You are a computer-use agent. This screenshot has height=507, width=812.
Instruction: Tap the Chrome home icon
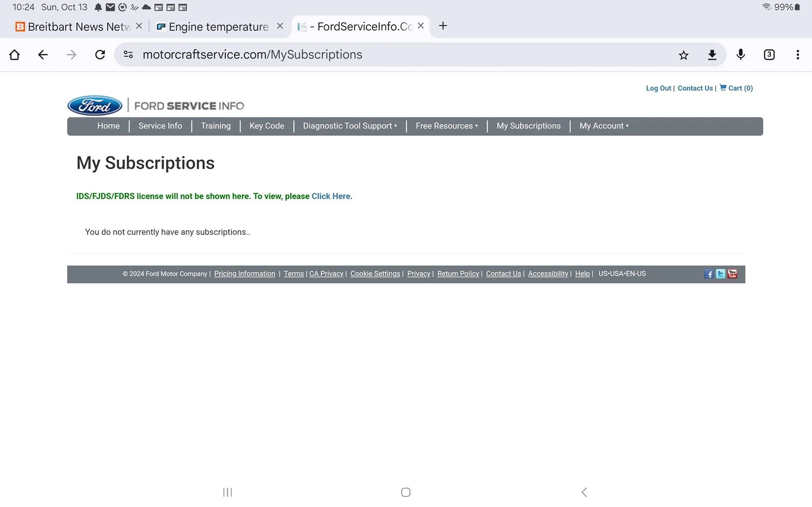click(x=14, y=55)
